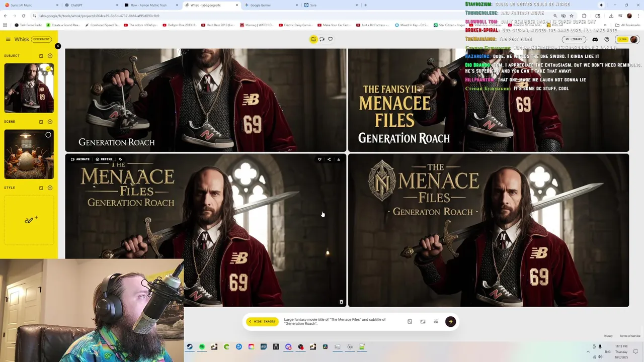
Task: Animate the Menaace Files image
Action: 80,159
